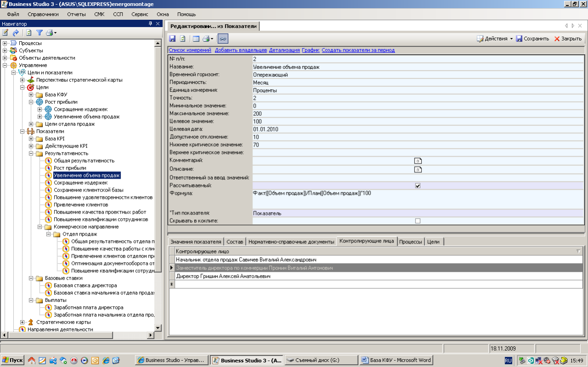The image size is (588, 367).
Task: Uncheck the Рассчитываемый checkbox
Action: tap(418, 186)
